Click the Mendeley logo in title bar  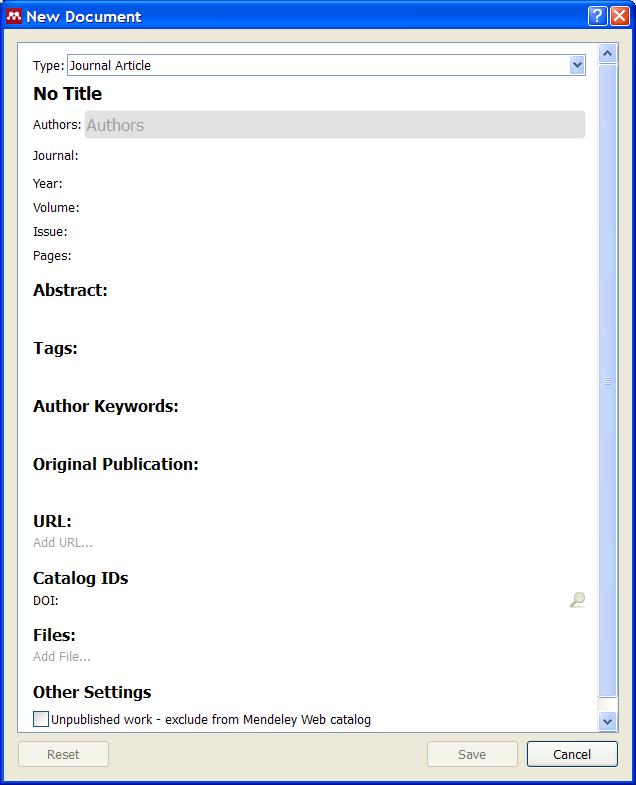pos(14,16)
